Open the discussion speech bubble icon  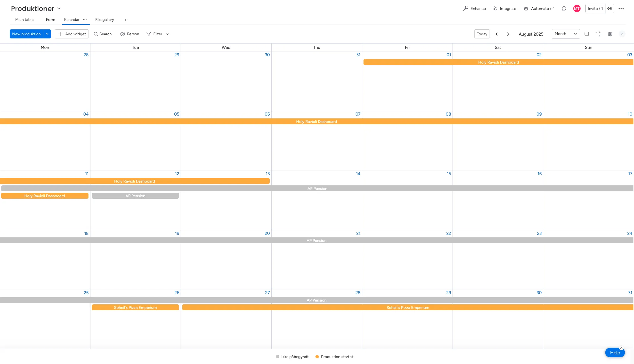(564, 8)
